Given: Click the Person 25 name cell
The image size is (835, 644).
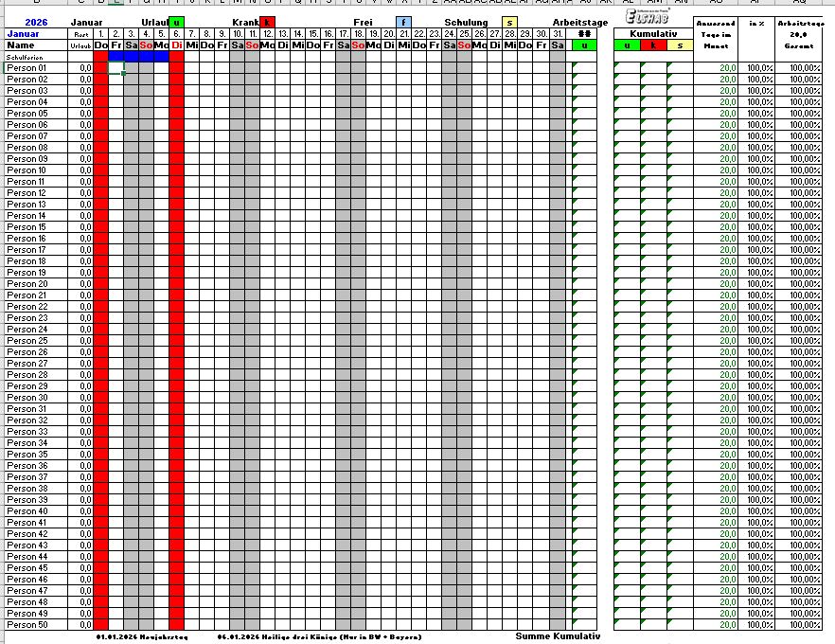Looking at the screenshot, I should pos(36,341).
